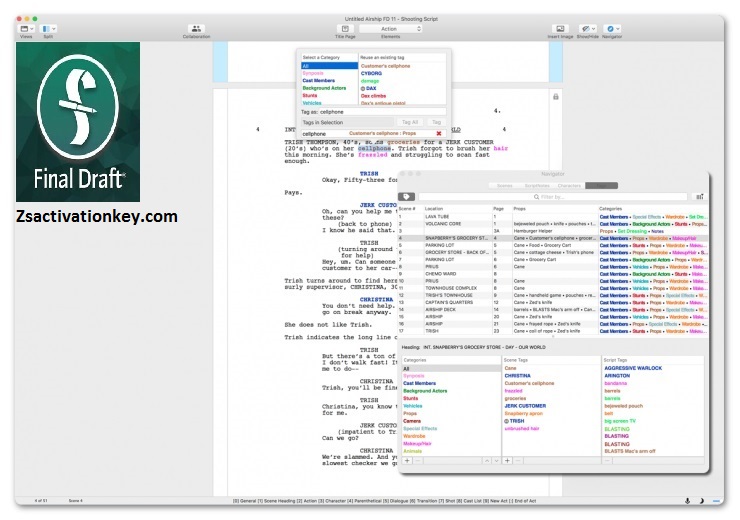Remove the cellphone tag with red X

[x=438, y=134]
